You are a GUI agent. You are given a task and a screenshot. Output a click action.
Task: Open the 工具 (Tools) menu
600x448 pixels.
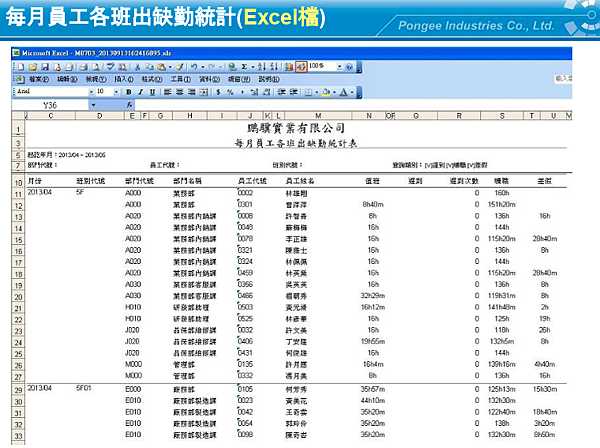(181, 79)
